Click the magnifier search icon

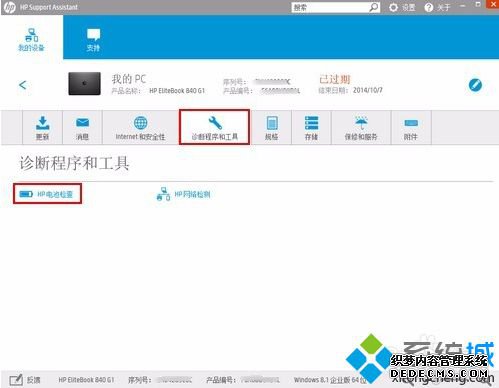tap(374, 7)
